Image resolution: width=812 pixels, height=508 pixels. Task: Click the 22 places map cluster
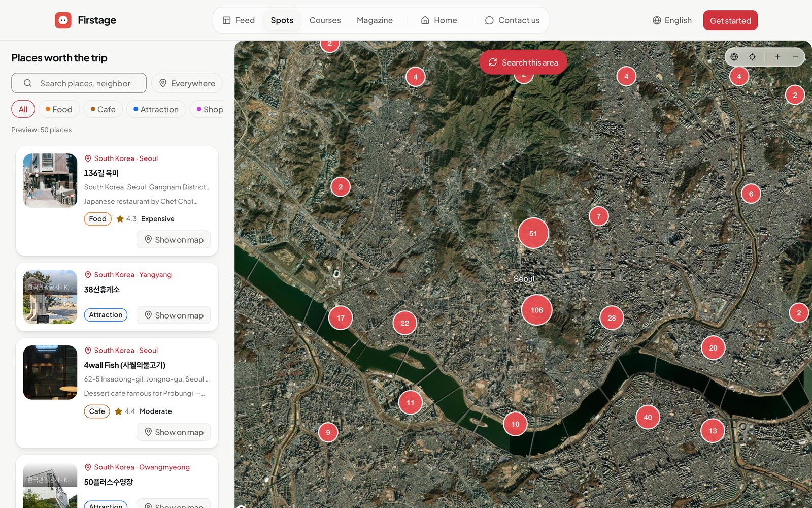(404, 323)
